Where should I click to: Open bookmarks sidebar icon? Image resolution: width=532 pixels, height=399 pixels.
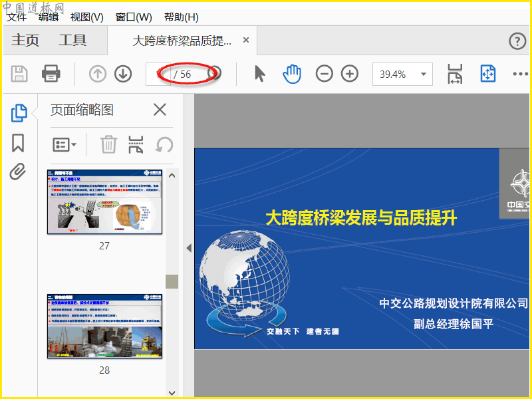click(18, 143)
